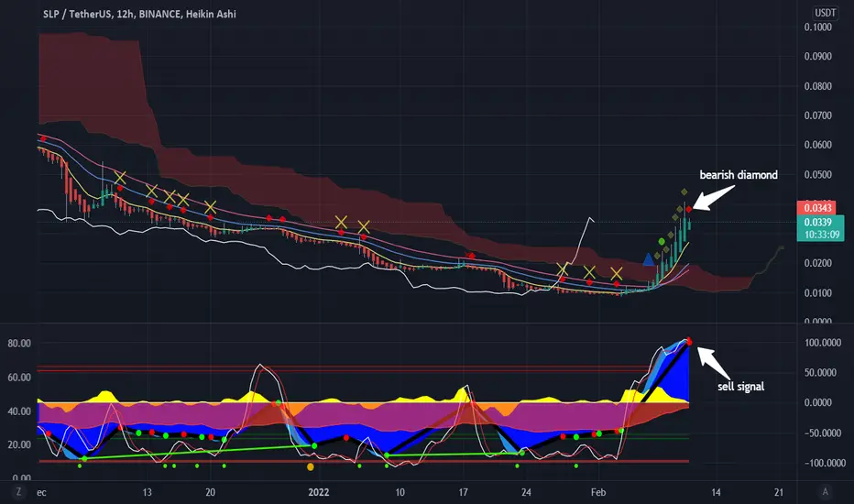
Task: Click the 24 date label on time axis
Action: point(526,493)
